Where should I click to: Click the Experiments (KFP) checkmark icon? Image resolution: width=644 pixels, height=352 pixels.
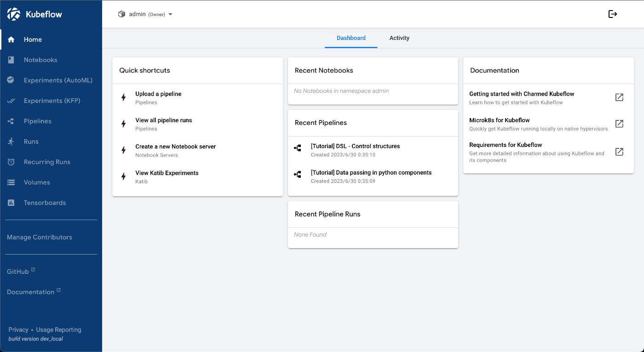tap(11, 101)
